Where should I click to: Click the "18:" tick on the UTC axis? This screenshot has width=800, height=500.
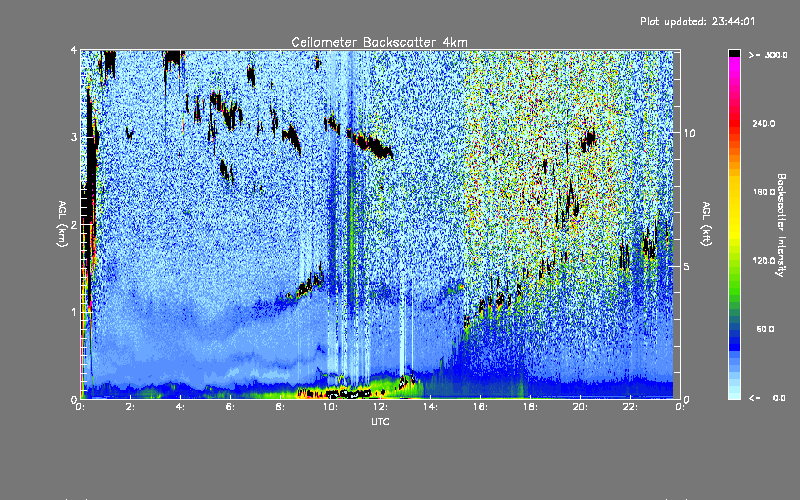click(x=530, y=407)
